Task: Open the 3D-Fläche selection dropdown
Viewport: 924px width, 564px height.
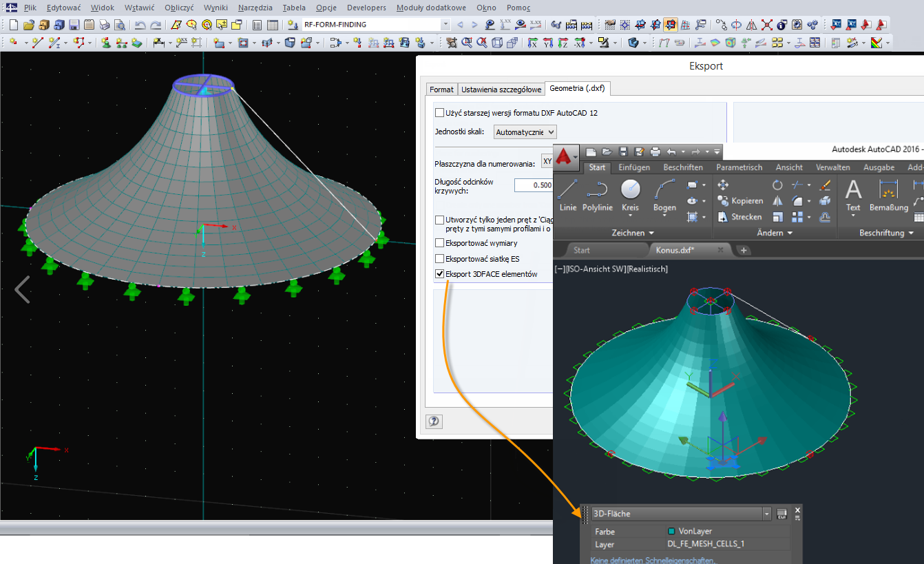Action: tap(766, 513)
